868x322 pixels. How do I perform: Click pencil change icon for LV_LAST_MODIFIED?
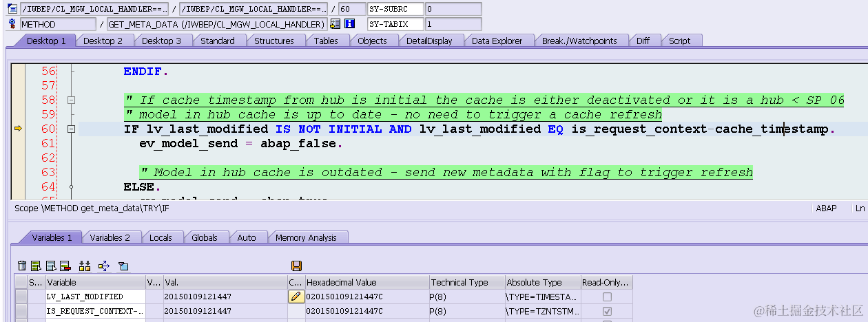pos(296,297)
